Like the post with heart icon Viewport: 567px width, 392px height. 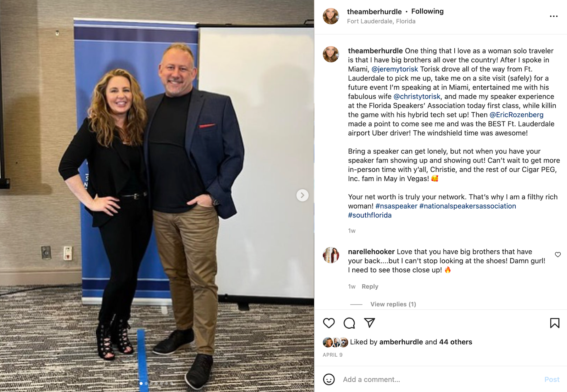[329, 323]
